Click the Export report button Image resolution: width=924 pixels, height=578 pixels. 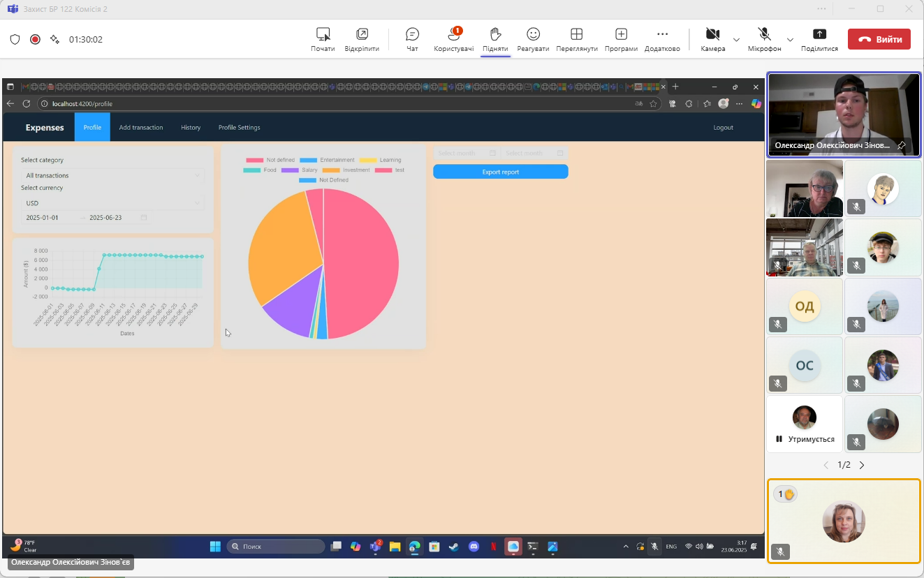click(x=501, y=172)
